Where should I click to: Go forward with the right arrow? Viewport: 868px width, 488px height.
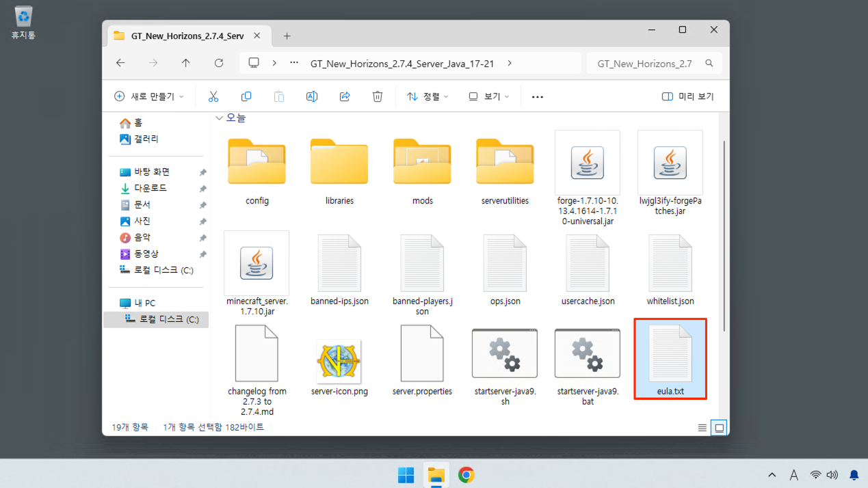click(153, 63)
